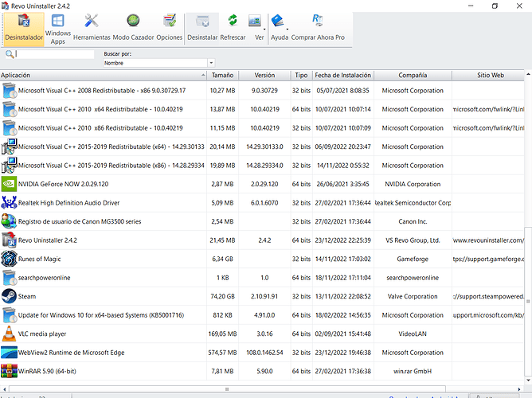The width and height of the screenshot is (532, 398).
Task: Select WebView2 Runtime icon
Action: click(x=9, y=353)
